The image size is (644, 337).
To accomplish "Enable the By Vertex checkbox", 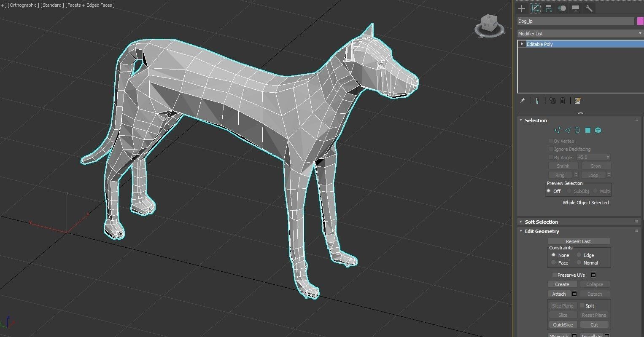I will point(551,141).
